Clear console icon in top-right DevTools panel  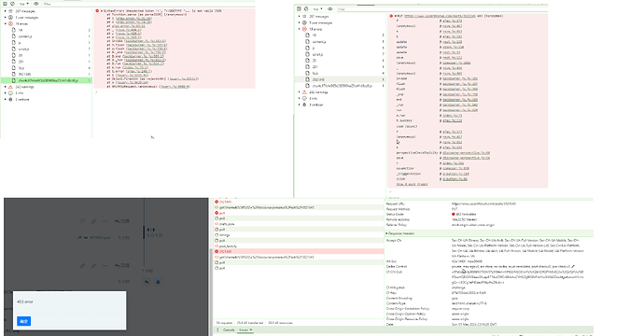pyautogui.click(x=306, y=8)
